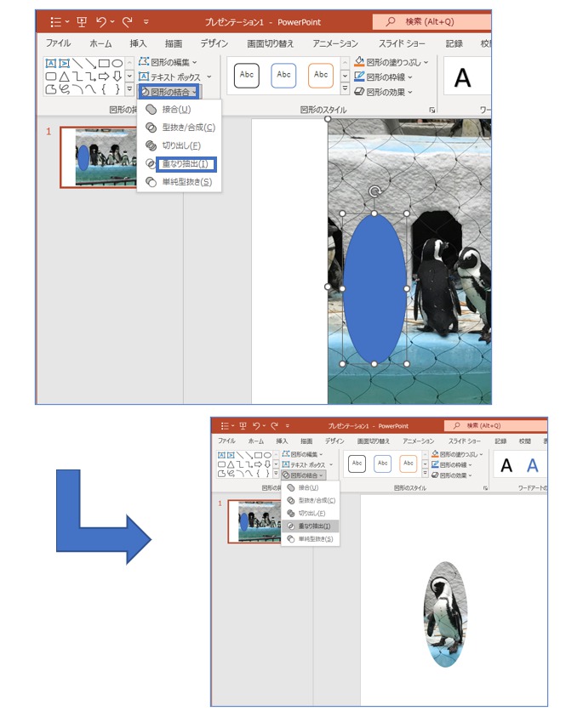583x728 pixels.
Task: Choose the blue-boxed 重なり抽出 menu item
Action: coord(186,164)
